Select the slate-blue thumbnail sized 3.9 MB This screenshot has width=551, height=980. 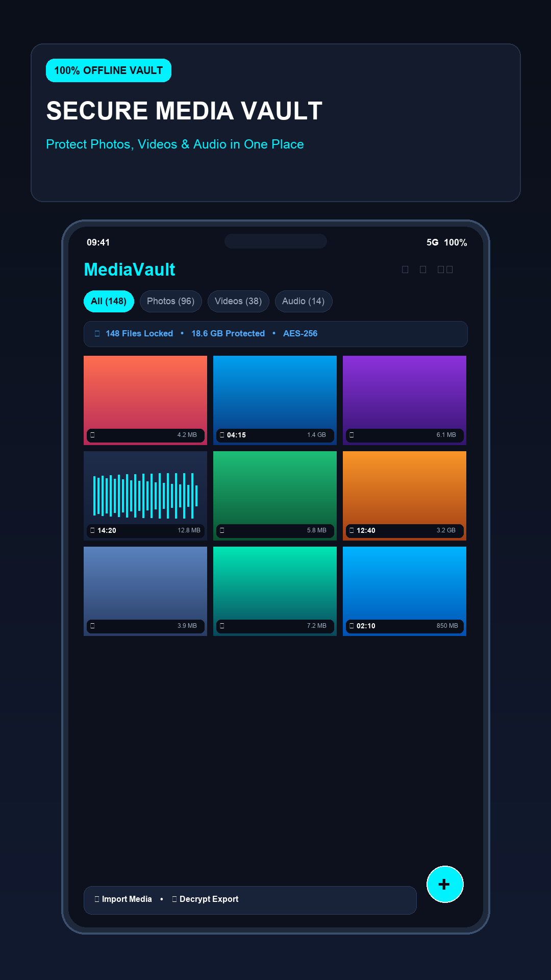click(x=145, y=591)
